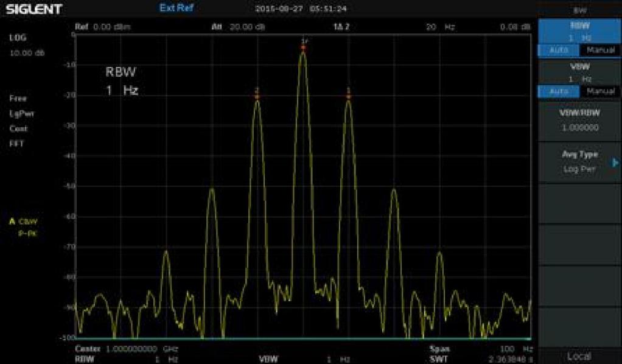Open the Avg Type submenu arrow
Screen dimensions: 622x364
(615, 163)
